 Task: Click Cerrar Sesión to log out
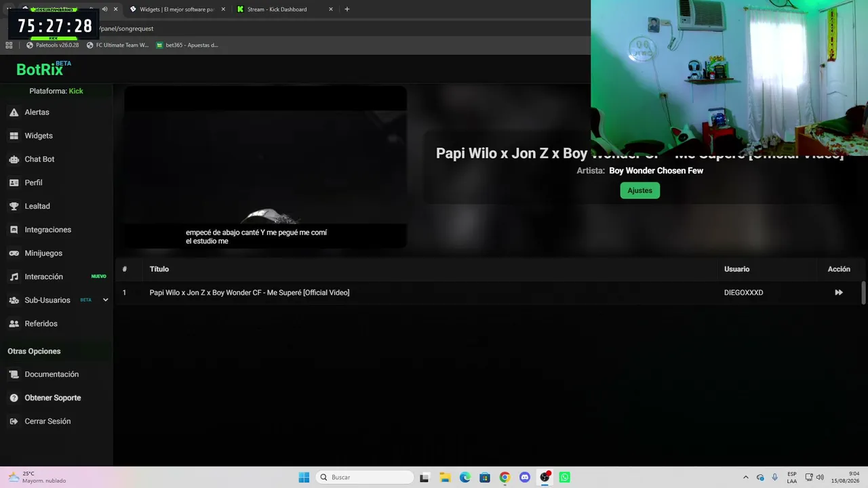click(x=47, y=422)
